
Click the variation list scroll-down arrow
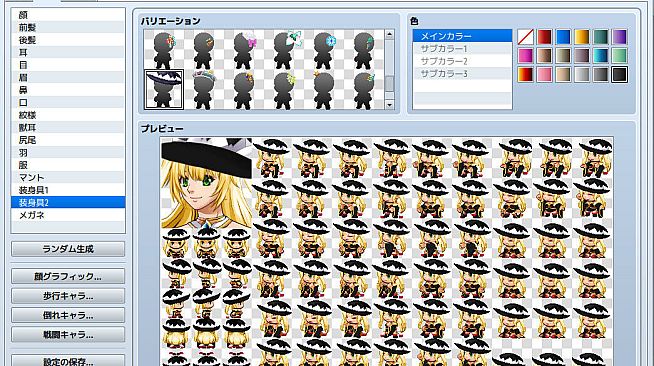(390, 105)
